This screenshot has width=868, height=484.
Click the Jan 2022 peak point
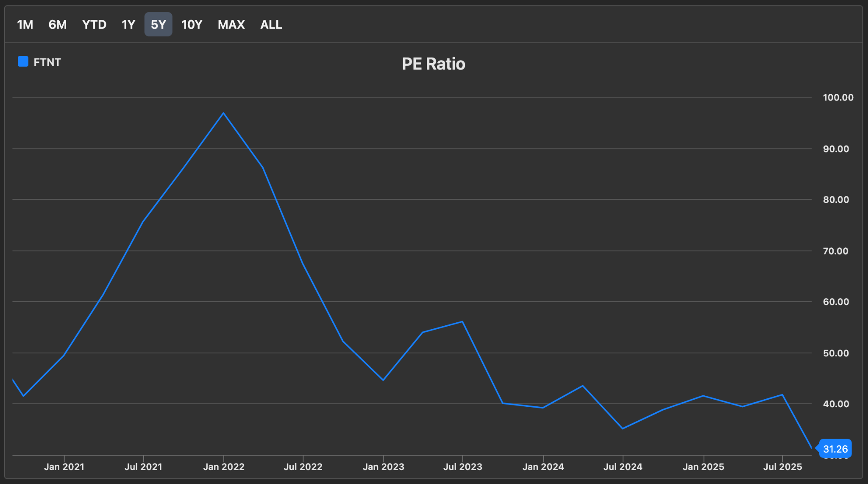coord(223,113)
